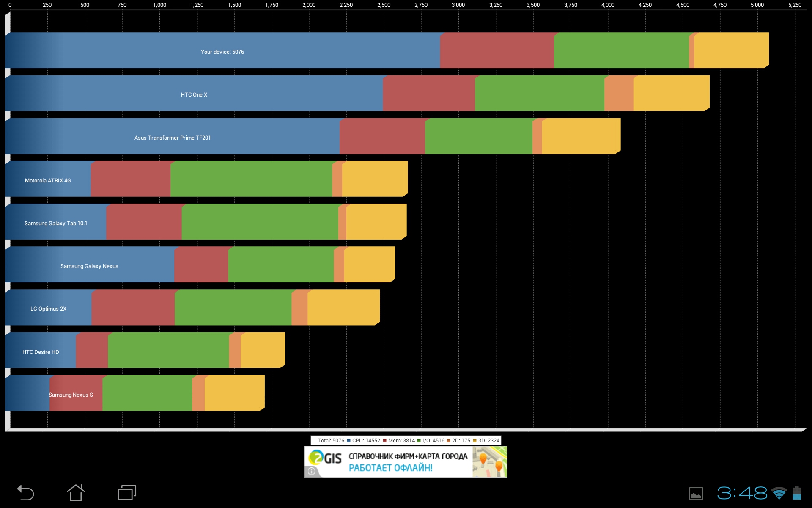Tap the 2GIS logo in banner
Image resolution: width=812 pixels, height=508 pixels.
pyautogui.click(x=325, y=458)
